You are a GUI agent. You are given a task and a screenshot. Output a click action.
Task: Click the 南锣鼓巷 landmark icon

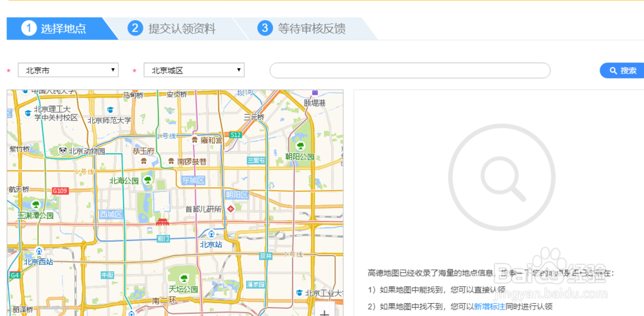pyautogui.click(x=171, y=162)
